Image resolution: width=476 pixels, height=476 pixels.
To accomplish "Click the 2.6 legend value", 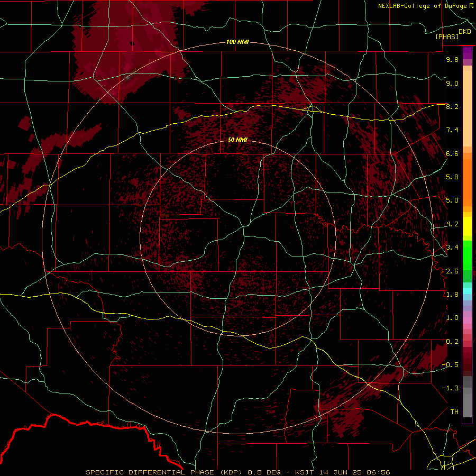I will (452, 271).
